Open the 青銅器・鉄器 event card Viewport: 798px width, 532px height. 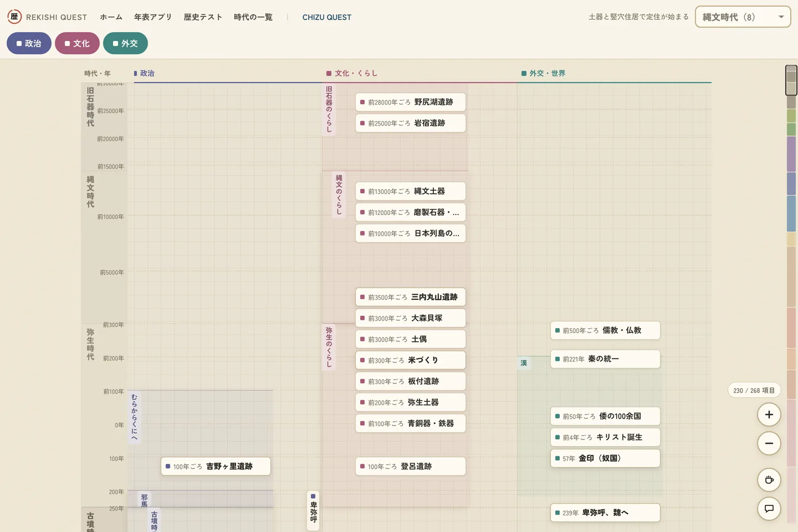(410, 423)
